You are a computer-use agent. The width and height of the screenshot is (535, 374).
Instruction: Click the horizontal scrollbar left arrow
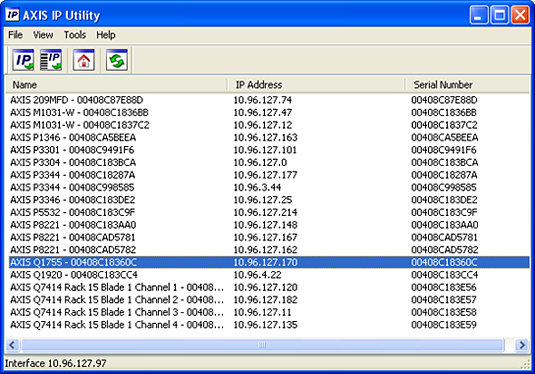[12, 345]
